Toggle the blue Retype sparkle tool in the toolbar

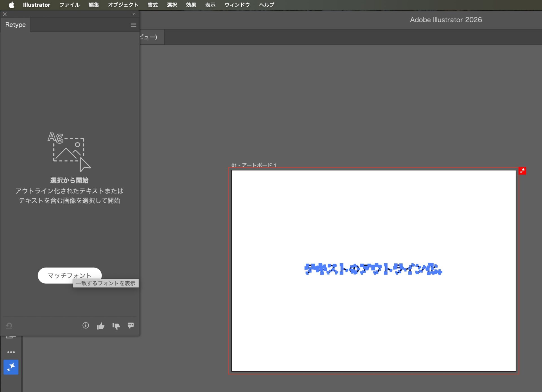(x=10, y=367)
